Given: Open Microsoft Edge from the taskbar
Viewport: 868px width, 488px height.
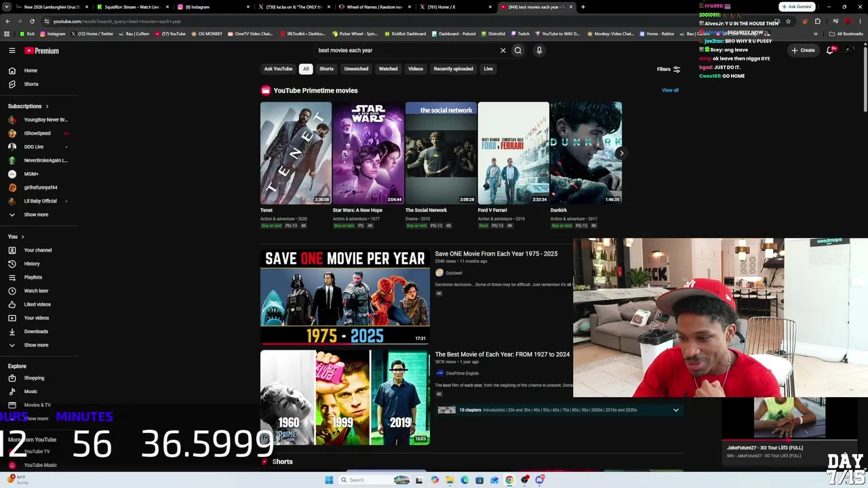Looking at the screenshot, I should click(465, 480).
